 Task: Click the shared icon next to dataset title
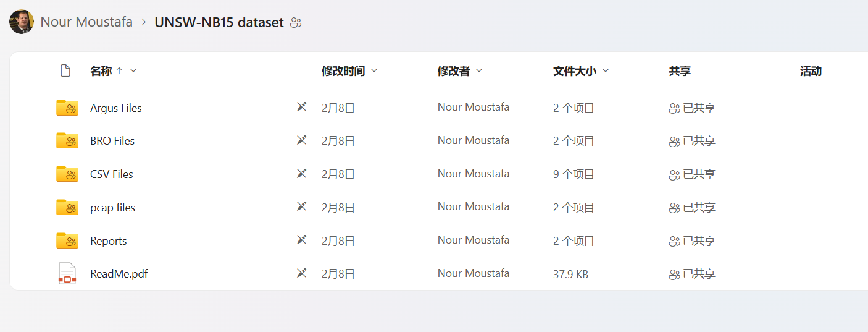(296, 23)
